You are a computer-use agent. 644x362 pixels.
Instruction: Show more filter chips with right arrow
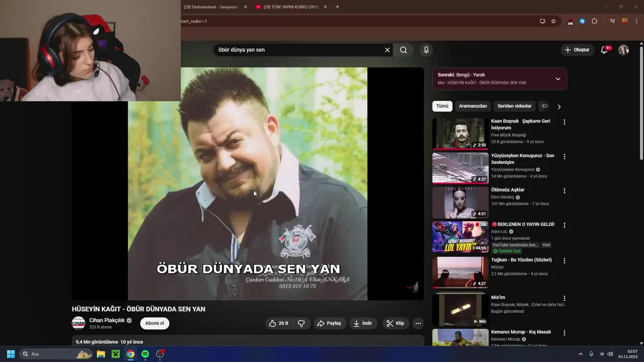(x=559, y=107)
